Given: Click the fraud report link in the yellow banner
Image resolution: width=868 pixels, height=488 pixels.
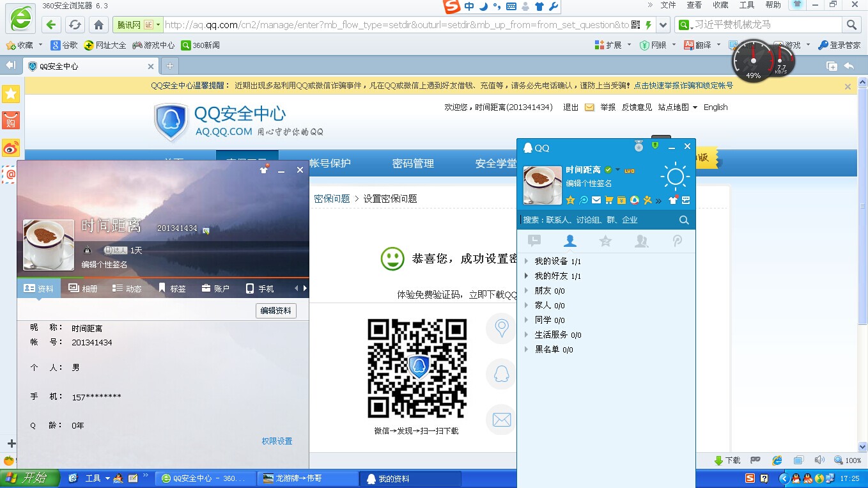Looking at the screenshot, I should pyautogui.click(x=683, y=86).
